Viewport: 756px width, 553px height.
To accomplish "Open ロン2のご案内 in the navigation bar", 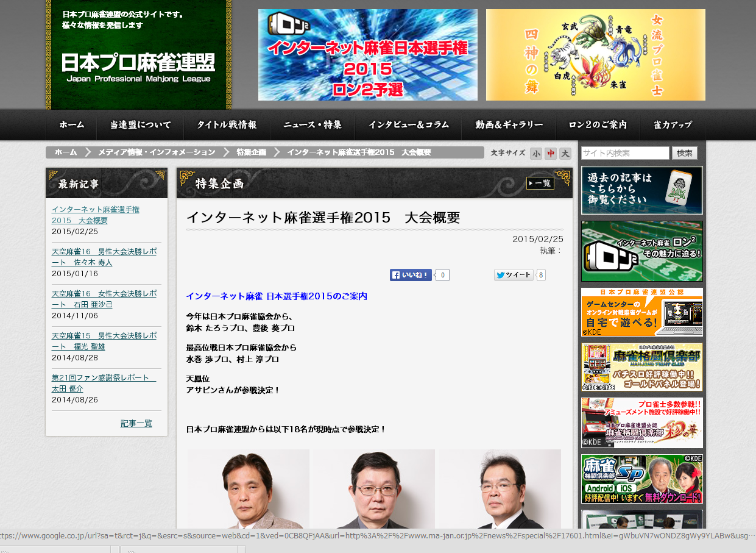I will (x=598, y=125).
